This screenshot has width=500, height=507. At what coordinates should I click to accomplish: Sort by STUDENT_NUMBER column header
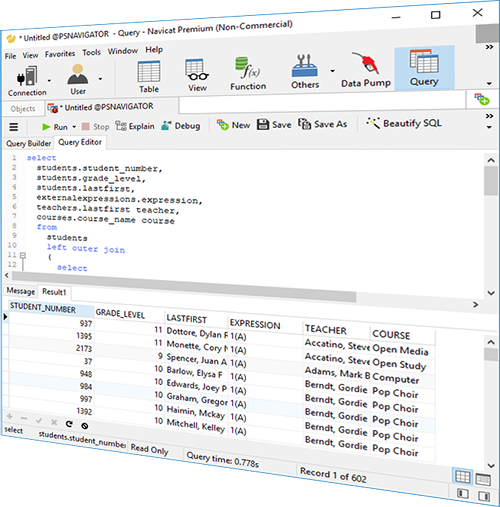[51, 308]
